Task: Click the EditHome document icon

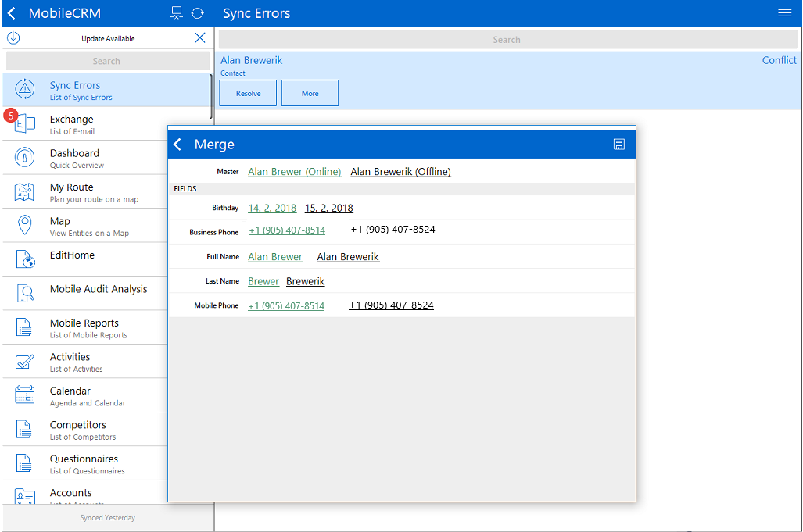Action: click(x=24, y=259)
